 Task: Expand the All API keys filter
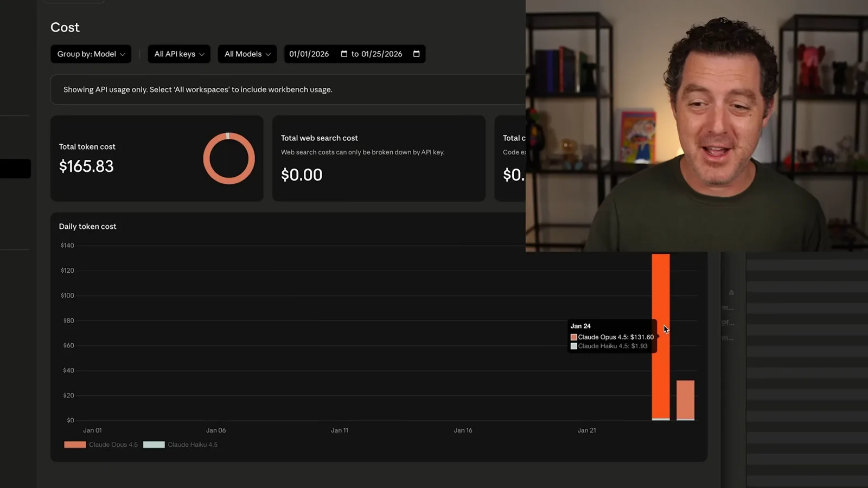tap(178, 54)
